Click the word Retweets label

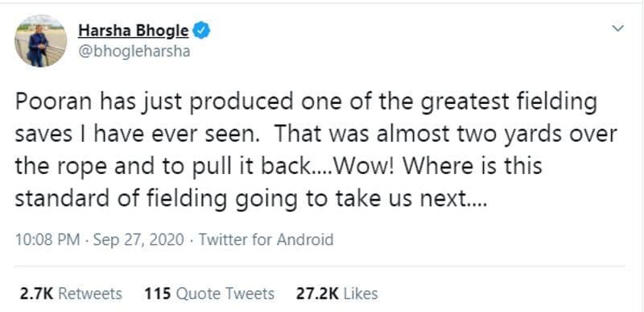coord(90,293)
